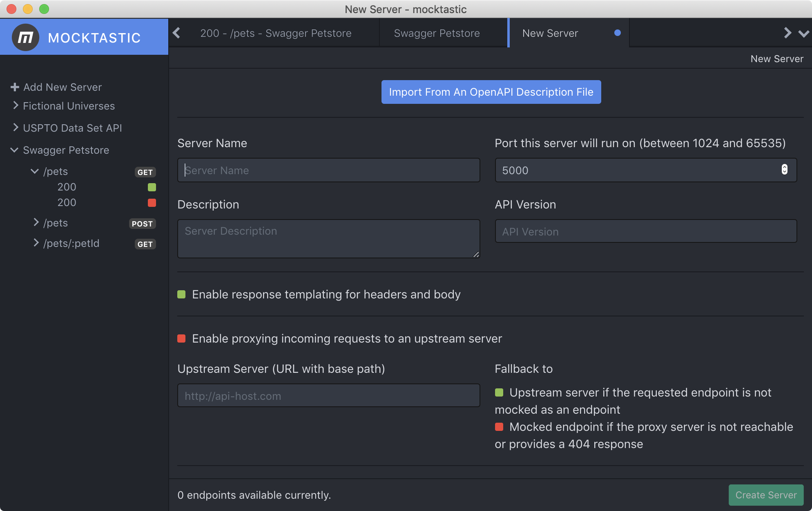Disable response templating for headers and body
The width and height of the screenshot is (812, 511).
tap(181, 294)
